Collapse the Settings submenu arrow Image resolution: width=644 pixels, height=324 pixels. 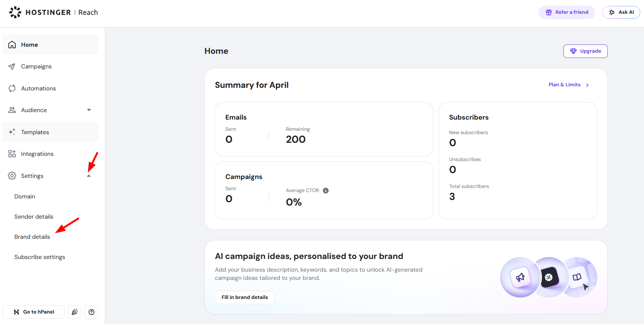pos(89,176)
